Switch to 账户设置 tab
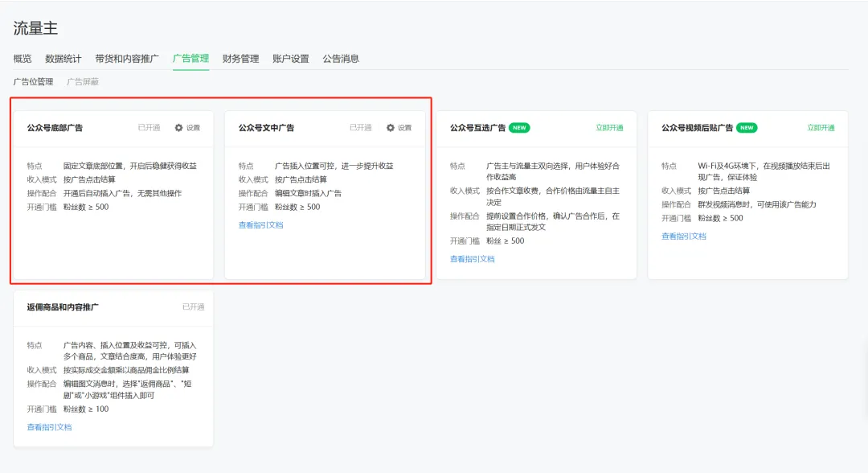 (291, 59)
